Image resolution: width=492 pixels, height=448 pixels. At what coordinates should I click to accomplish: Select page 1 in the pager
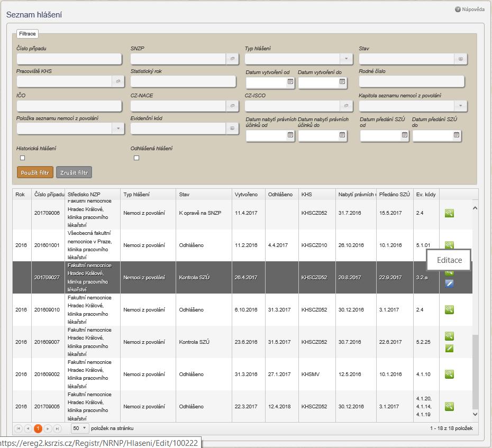(38, 428)
